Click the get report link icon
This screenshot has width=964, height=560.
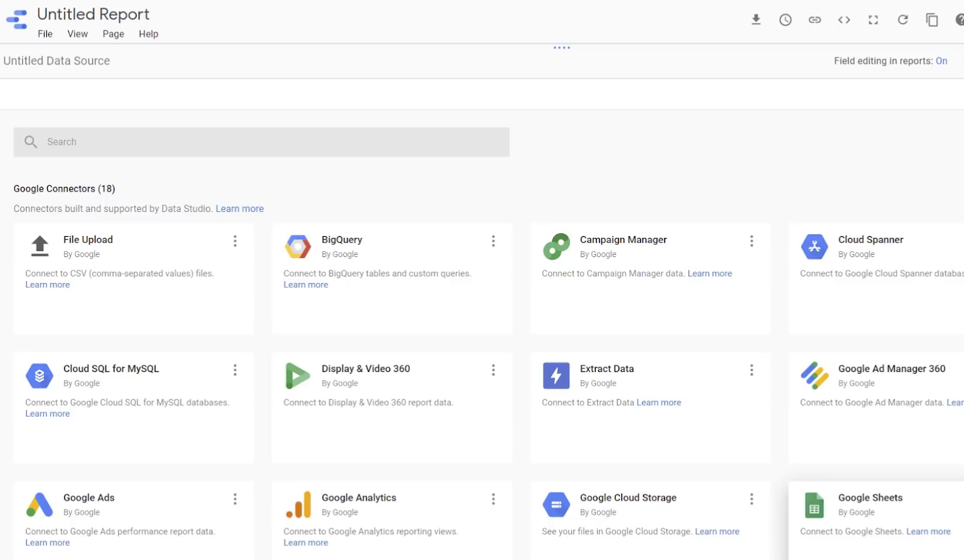[815, 20]
